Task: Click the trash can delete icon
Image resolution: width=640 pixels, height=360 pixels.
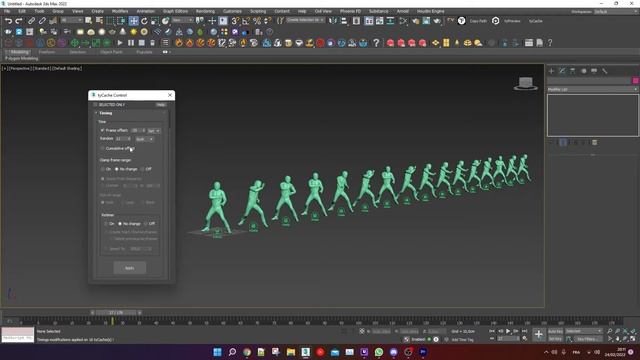Action: [x=152, y=42]
